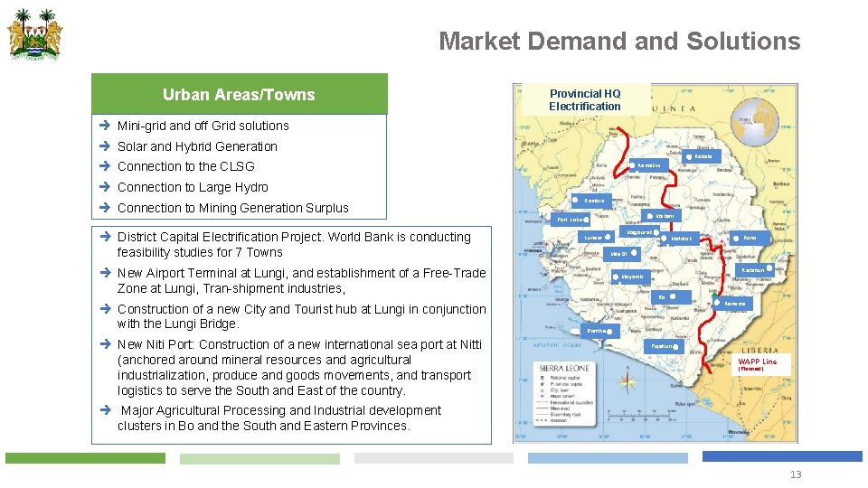Click the Moyamba label on the map
The width and height of the screenshot is (868, 488).
pos(630,277)
